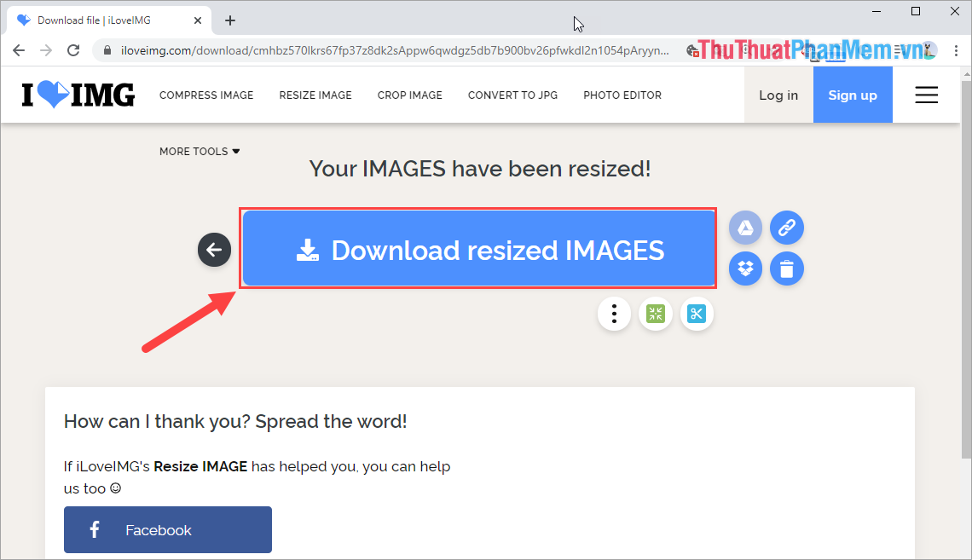
Task: Go back using the dark circular arrow
Action: coord(214,249)
